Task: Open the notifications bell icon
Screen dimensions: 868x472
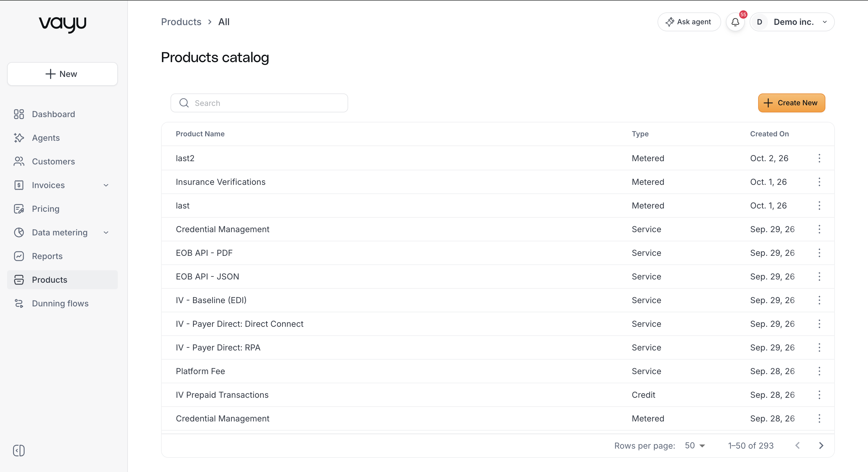Action: tap(735, 22)
